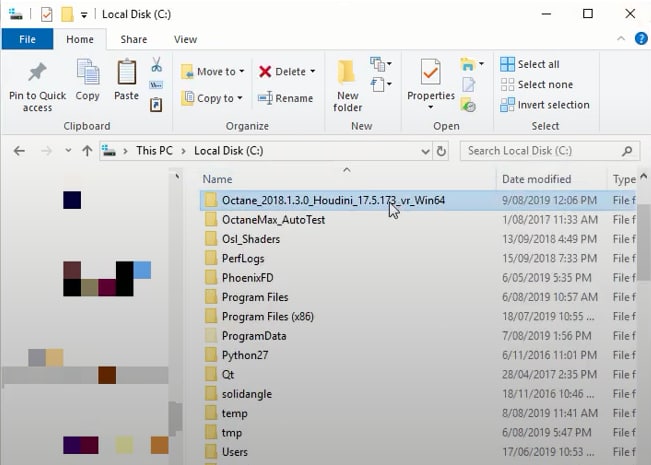The width and height of the screenshot is (651, 465).
Task: Click the Paste clipboard icon
Action: coord(126,75)
